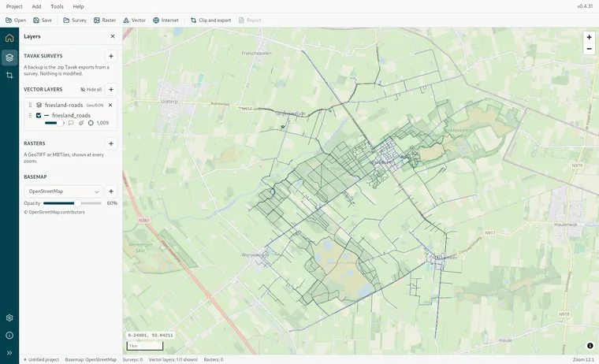Add a vector layer with plus button
Viewport: 599px width, 364px height.
(111, 89)
